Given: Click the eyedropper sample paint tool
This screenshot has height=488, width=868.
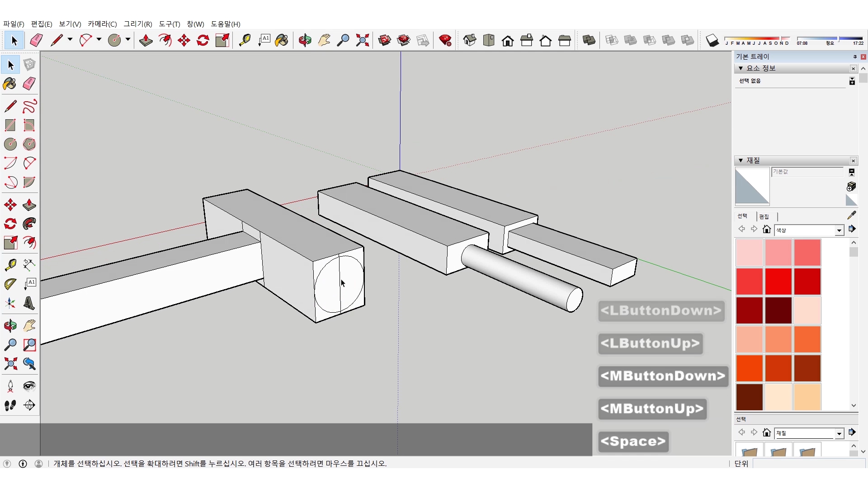Looking at the screenshot, I should click(x=851, y=215).
